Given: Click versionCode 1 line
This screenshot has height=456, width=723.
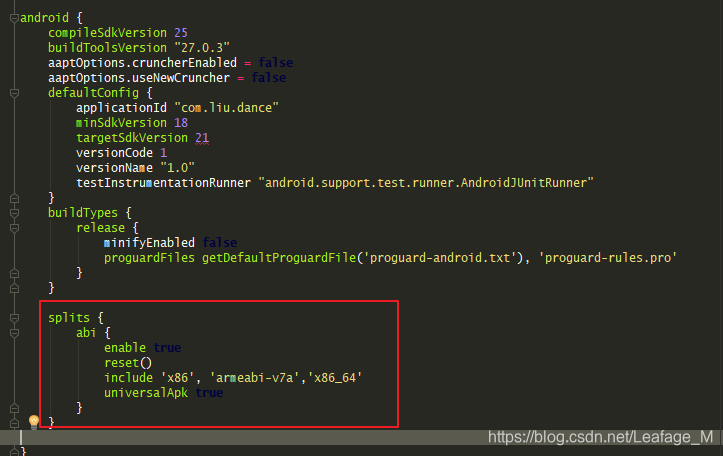Looking at the screenshot, I should [121, 153].
